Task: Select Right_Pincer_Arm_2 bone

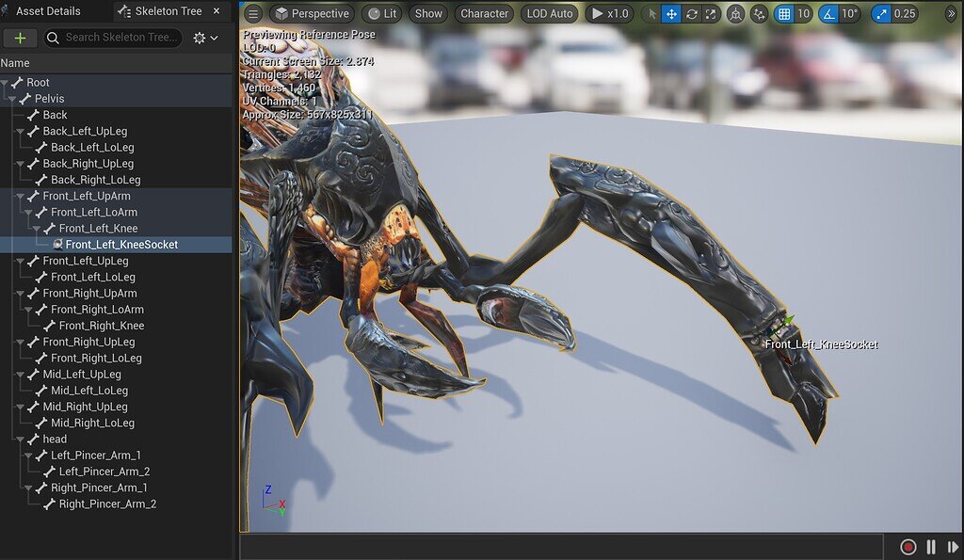Action: point(107,504)
